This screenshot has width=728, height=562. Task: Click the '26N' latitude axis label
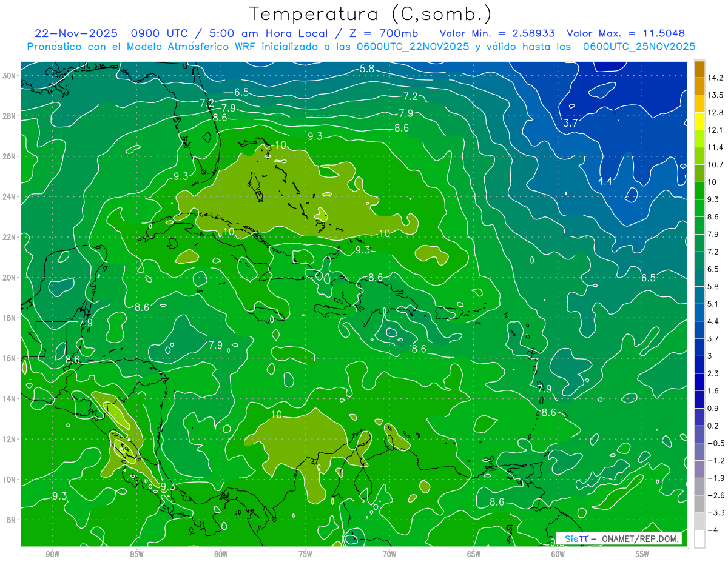9,156
